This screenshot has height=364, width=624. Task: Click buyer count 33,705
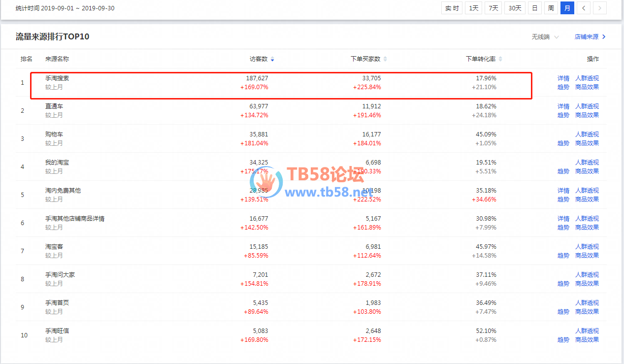[371, 78]
